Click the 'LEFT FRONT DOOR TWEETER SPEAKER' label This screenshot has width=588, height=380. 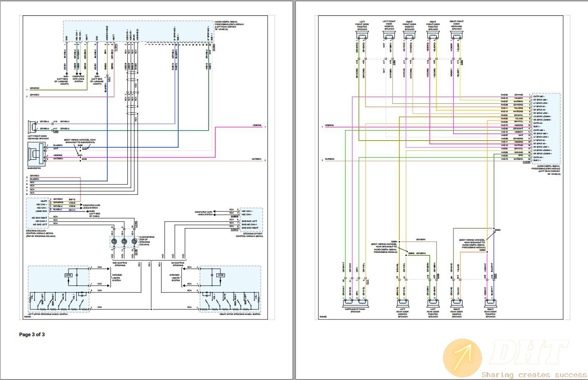(362, 25)
